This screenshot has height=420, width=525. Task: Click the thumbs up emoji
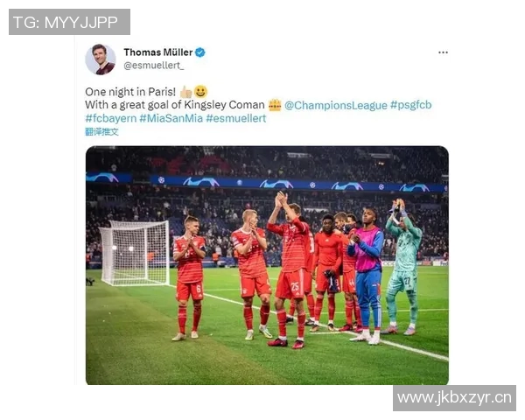coord(185,91)
